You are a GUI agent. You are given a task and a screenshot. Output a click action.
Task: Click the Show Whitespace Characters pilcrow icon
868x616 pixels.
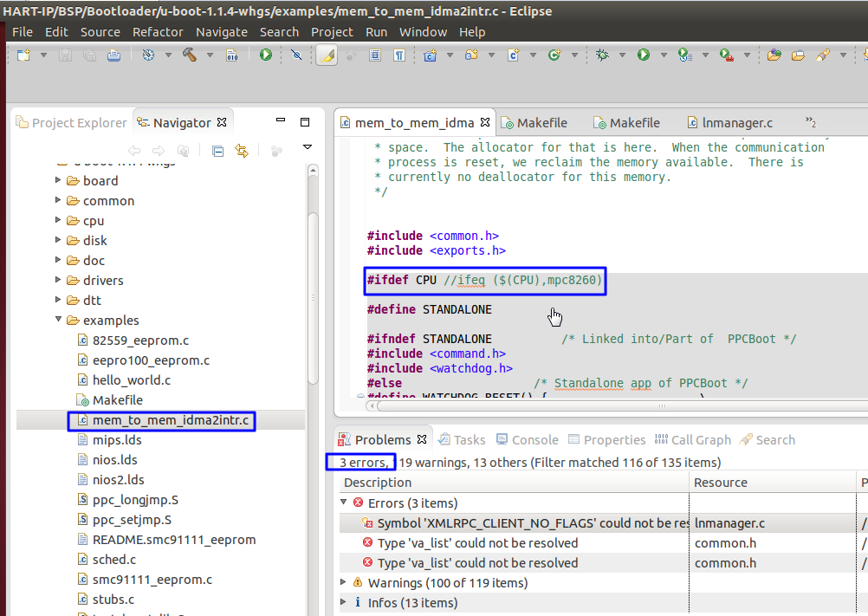click(399, 55)
